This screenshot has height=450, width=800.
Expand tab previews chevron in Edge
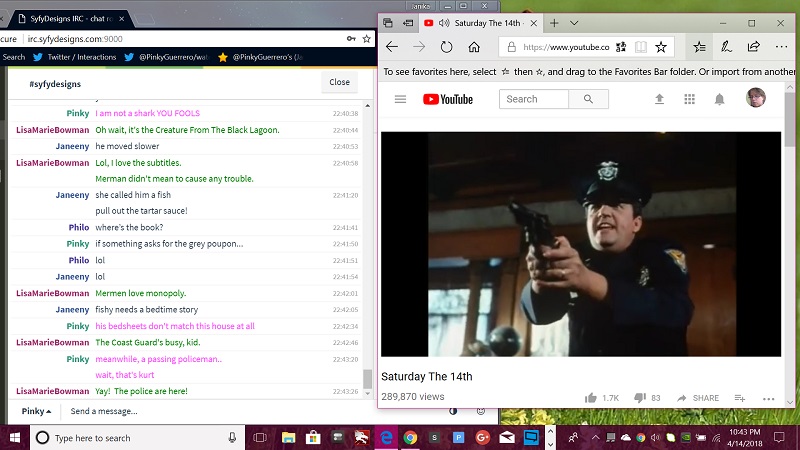click(574, 23)
